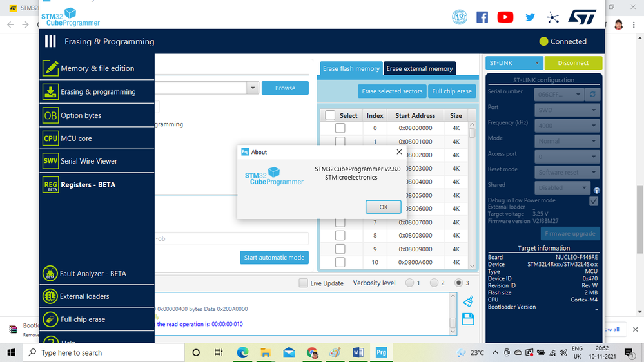The image size is (644, 362).
Task: Open MCU core CPU icon
Action: [x=50, y=138]
